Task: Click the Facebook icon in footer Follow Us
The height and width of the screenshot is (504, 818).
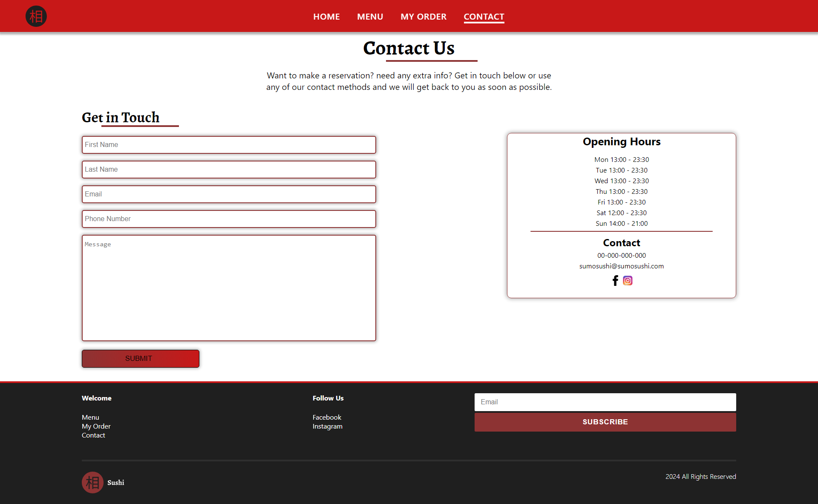Action: click(327, 417)
